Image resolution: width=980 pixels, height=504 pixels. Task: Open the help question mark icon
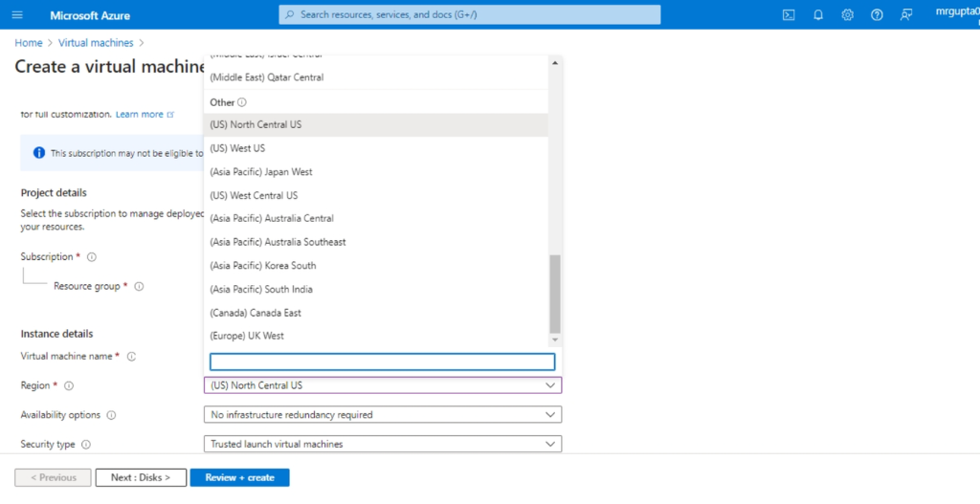pos(877,15)
